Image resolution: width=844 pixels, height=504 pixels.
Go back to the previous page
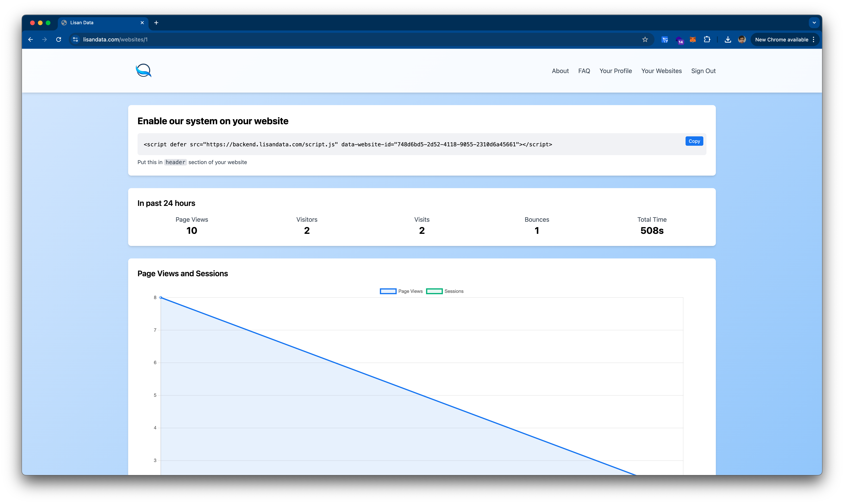[30, 40]
